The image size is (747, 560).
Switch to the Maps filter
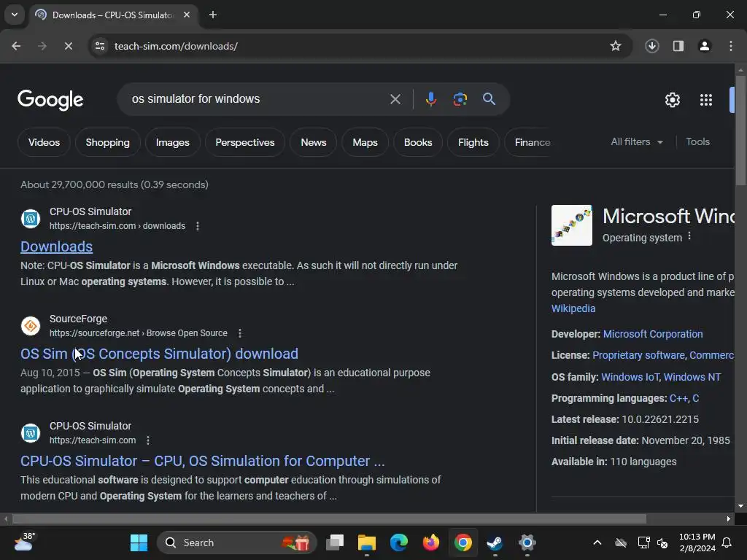pos(365,142)
